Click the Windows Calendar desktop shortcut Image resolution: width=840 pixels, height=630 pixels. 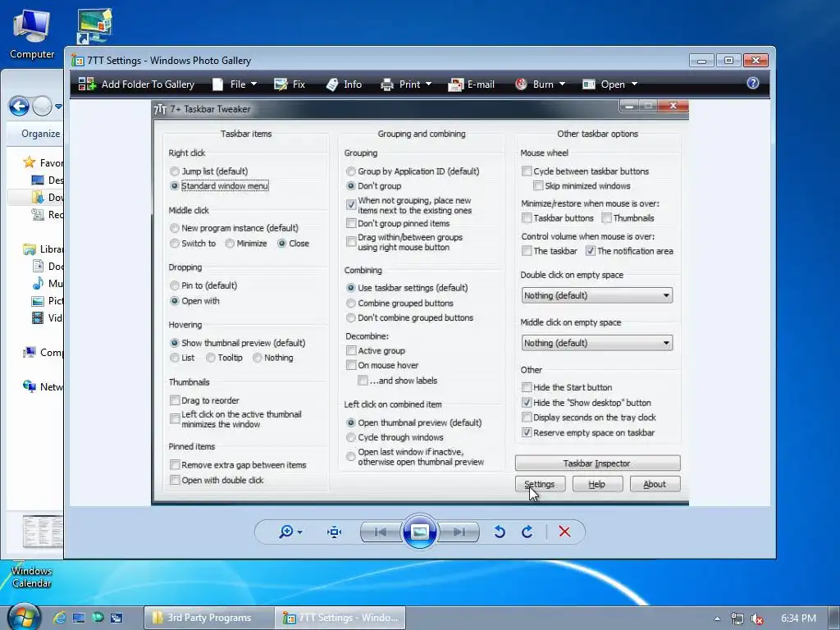coord(32,576)
